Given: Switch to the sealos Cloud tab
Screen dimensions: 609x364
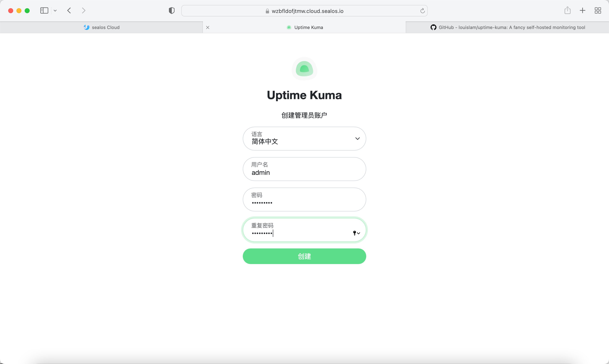Looking at the screenshot, I should pos(101,27).
